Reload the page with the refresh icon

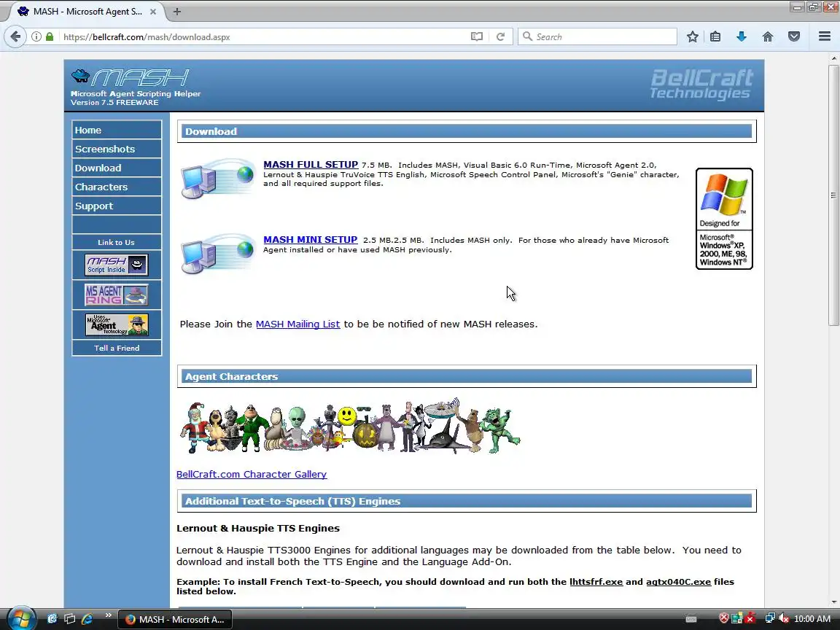[x=500, y=36]
